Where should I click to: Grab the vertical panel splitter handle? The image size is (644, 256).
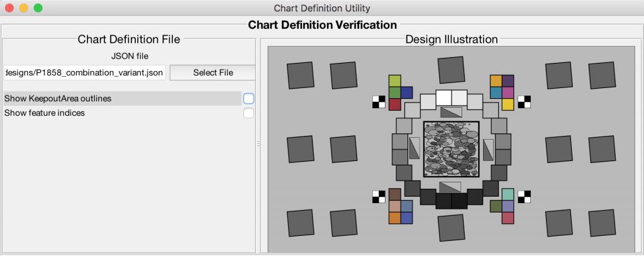258,143
